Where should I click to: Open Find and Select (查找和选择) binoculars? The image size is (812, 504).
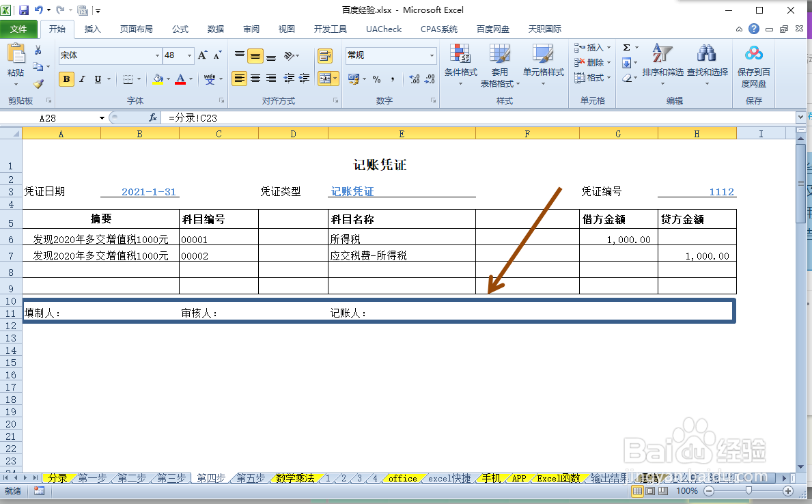click(707, 65)
